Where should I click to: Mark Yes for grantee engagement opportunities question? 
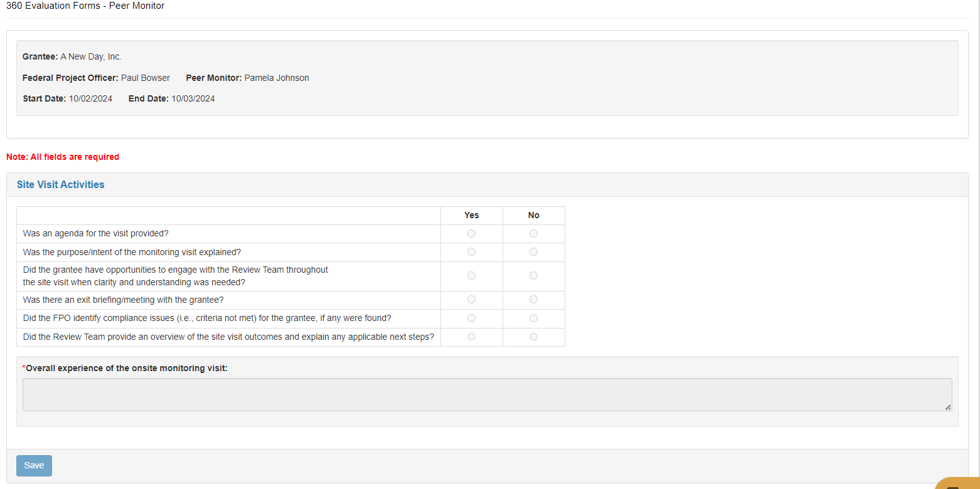click(x=471, y=276)
